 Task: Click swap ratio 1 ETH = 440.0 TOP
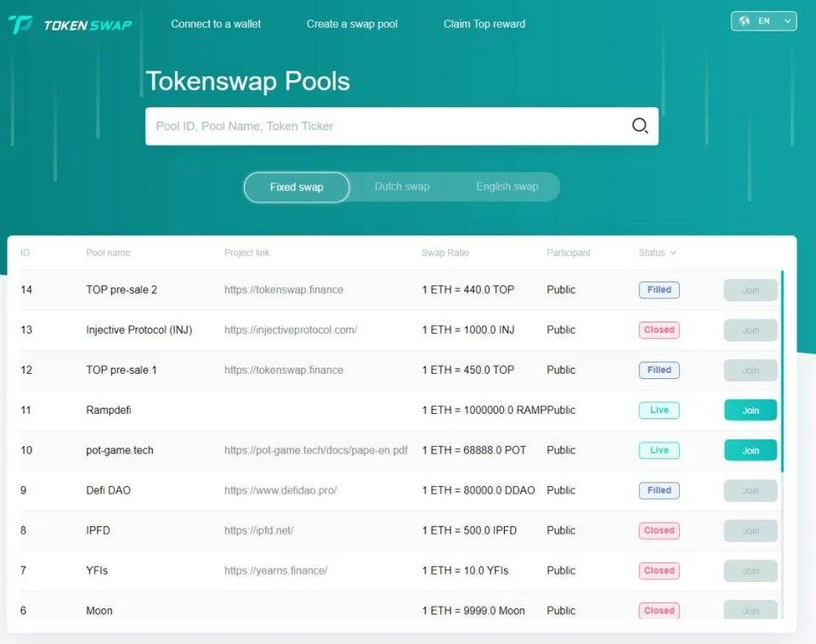point(467,290)
